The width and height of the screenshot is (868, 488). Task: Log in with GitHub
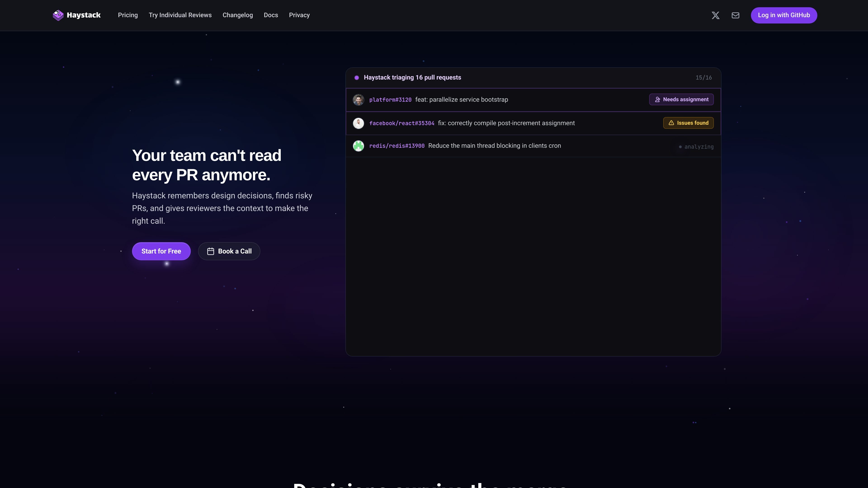click(x=784, y=15)
